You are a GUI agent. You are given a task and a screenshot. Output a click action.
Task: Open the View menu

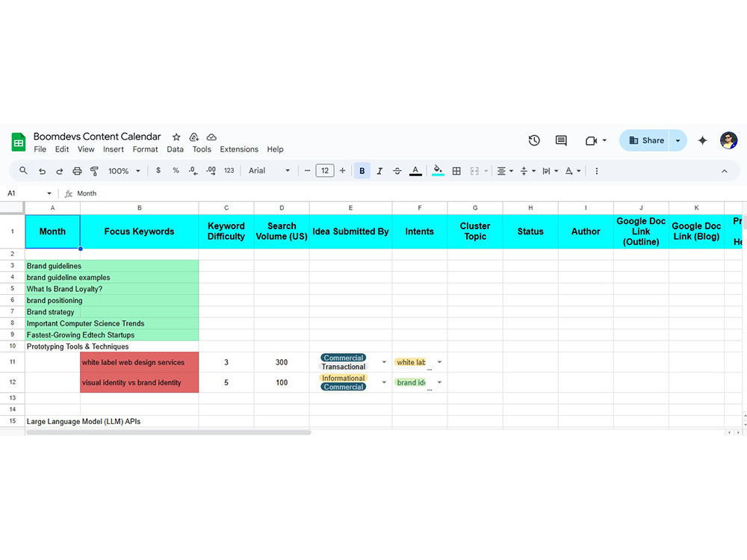[x=86, y=149]
